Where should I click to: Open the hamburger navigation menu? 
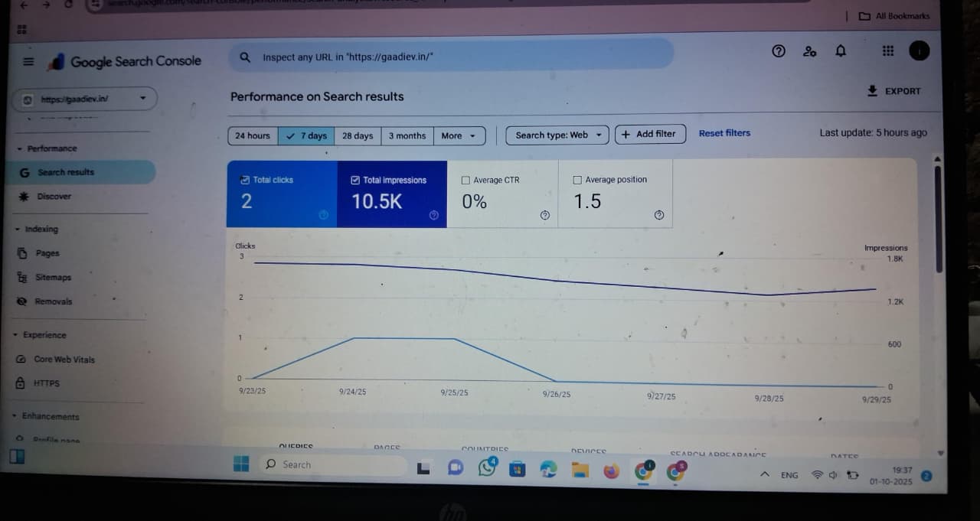[x=28, y=62]
